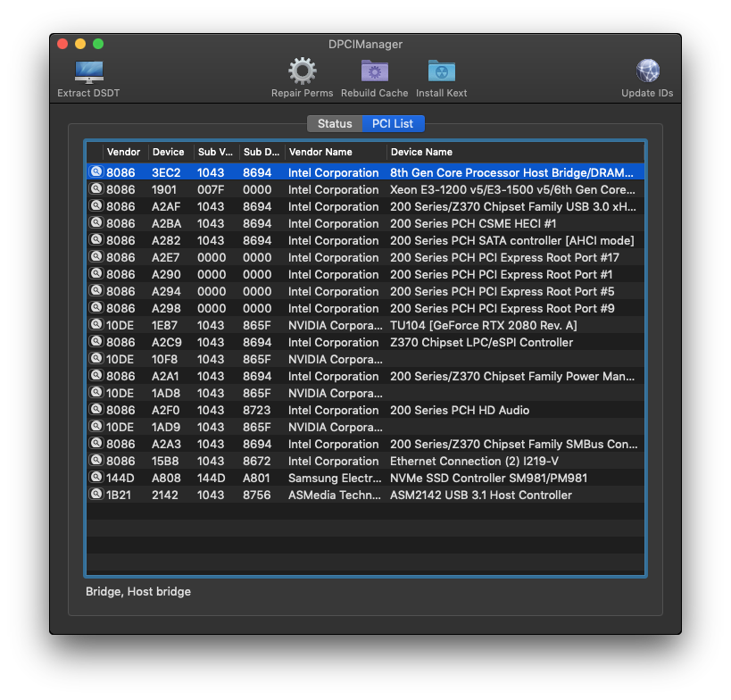
Task: Click lookup icon for device 1901 row
Action: (96, 189)
